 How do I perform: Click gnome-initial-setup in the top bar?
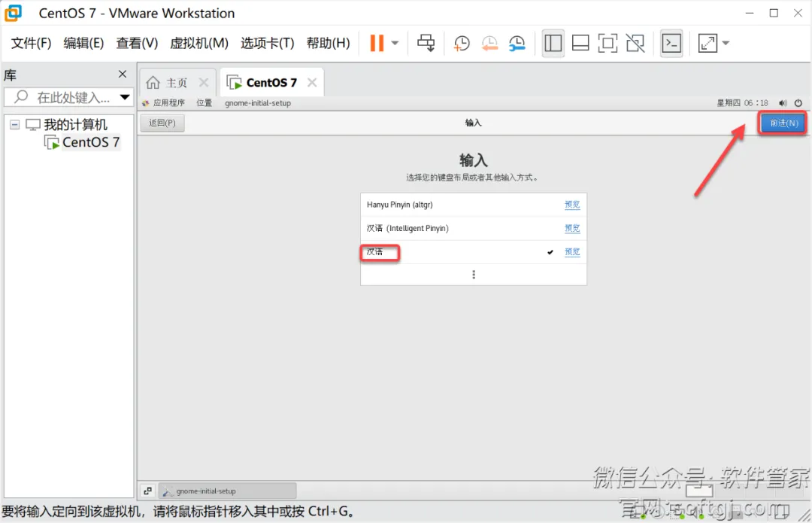(258, 103)
